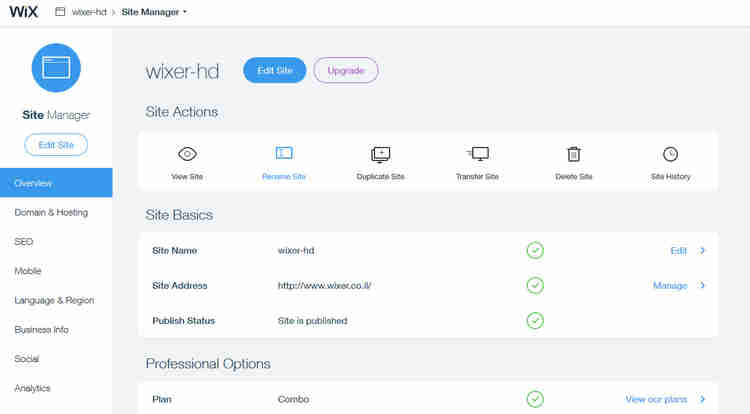
Task: Click the Site Basics heading
Action: click(179, 215)
